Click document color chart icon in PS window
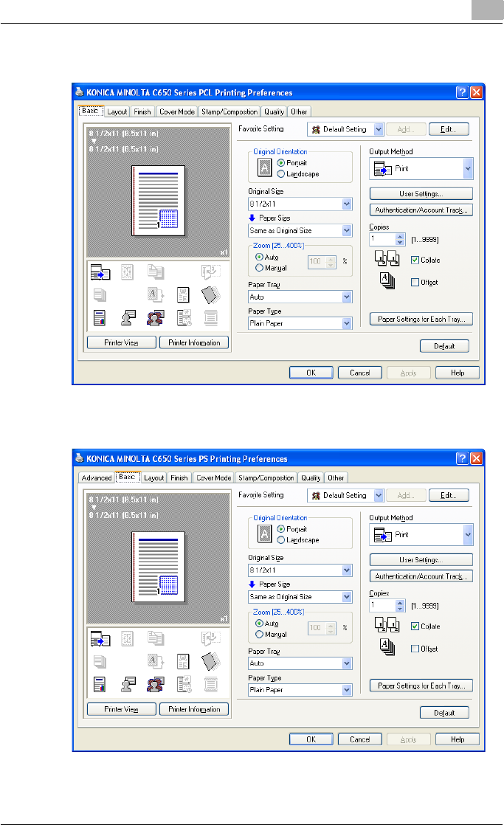 (x=100, y=684)
